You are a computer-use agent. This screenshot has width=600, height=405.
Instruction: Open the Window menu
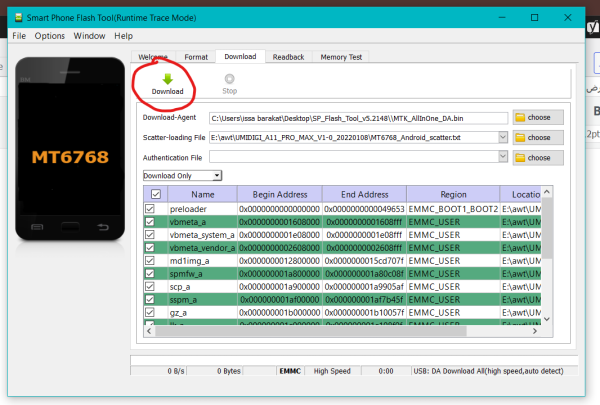(x=89, y=36)
